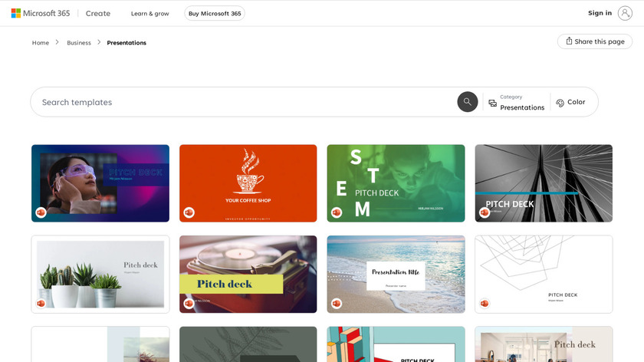Image resolution: width=644 pixels, height=362 pixels.
Task: Click the Microsoft 365 logo
Action: click(40, 13)
